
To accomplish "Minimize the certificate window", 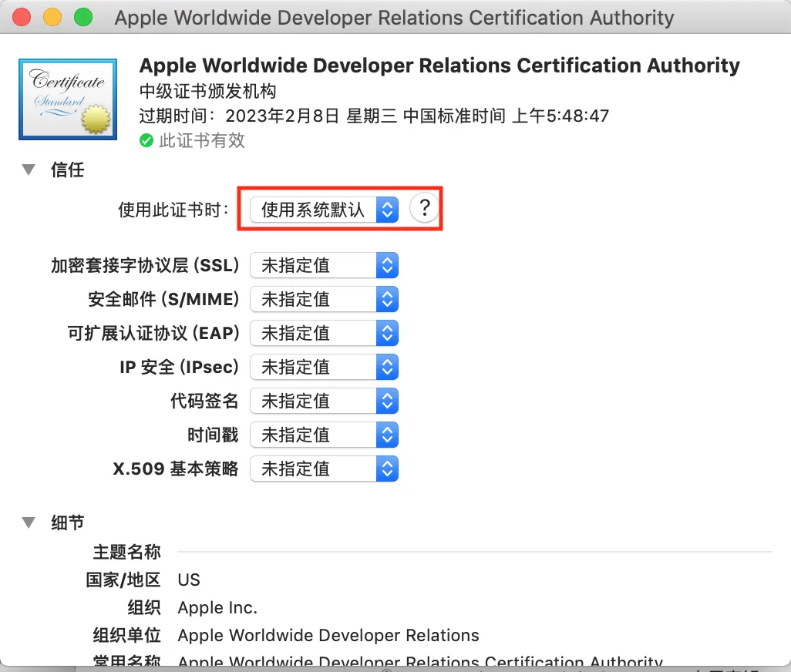I will pos(52,17).
